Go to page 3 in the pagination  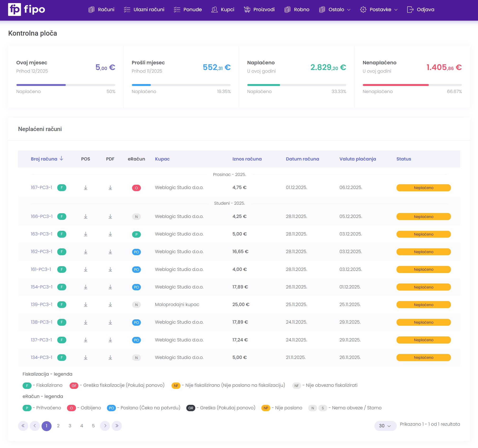[70, 426]
